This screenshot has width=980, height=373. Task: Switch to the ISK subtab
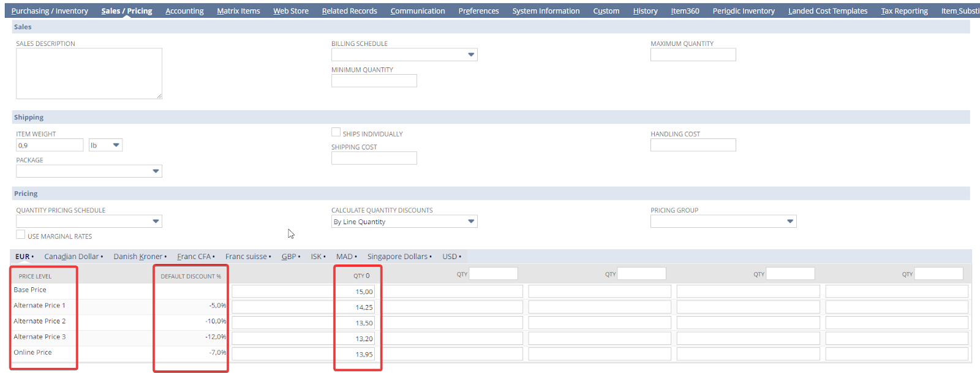(x=316, y=257)
